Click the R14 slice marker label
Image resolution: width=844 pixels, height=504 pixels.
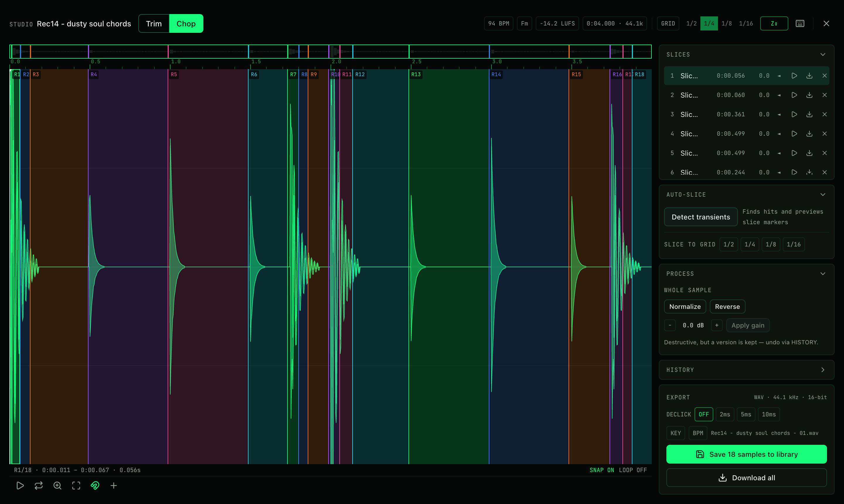coord(496,74)
